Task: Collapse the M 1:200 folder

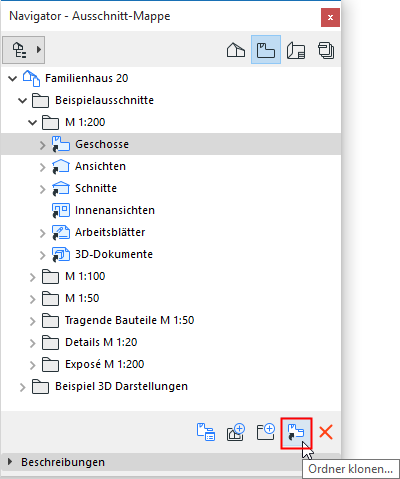Action: 33,122
